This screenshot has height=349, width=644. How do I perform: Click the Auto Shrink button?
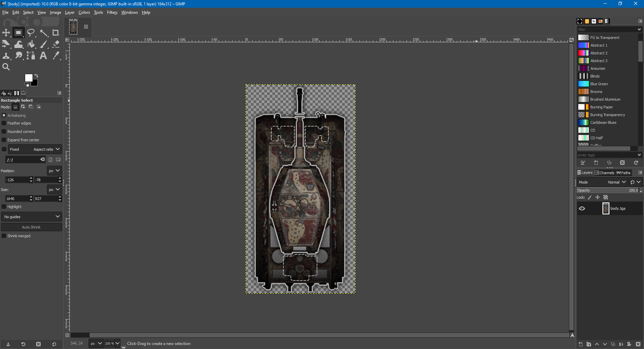pos(31,227)
